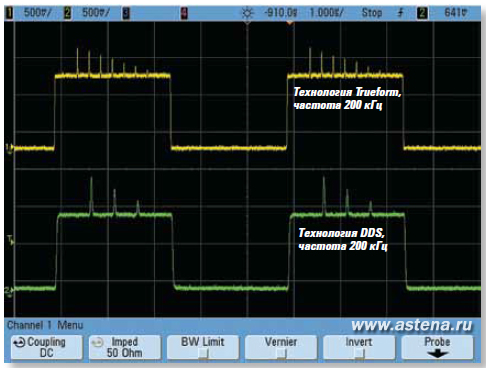Click the 1.000 time per division readout
Viewport: 486px width, 368px height.
tap(326, 13)
